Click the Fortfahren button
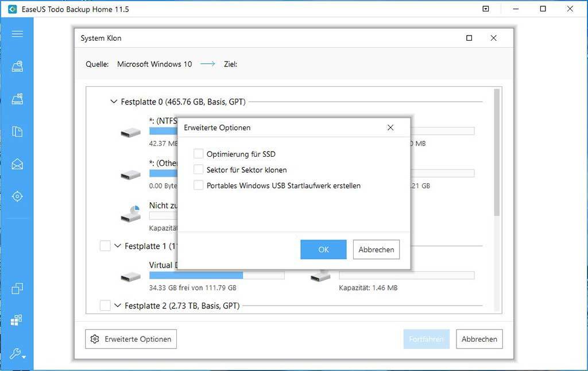This screenshot has height=371, width=588. [427, 339]
